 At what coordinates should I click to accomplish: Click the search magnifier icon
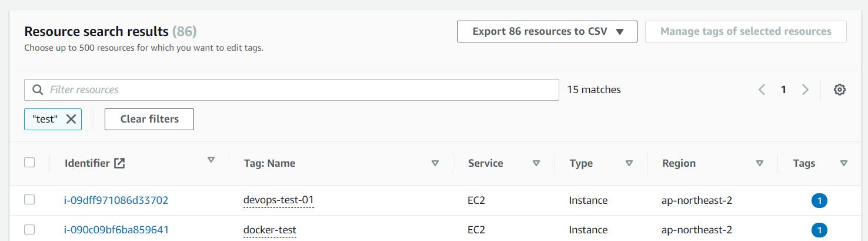tap(38, 90)
